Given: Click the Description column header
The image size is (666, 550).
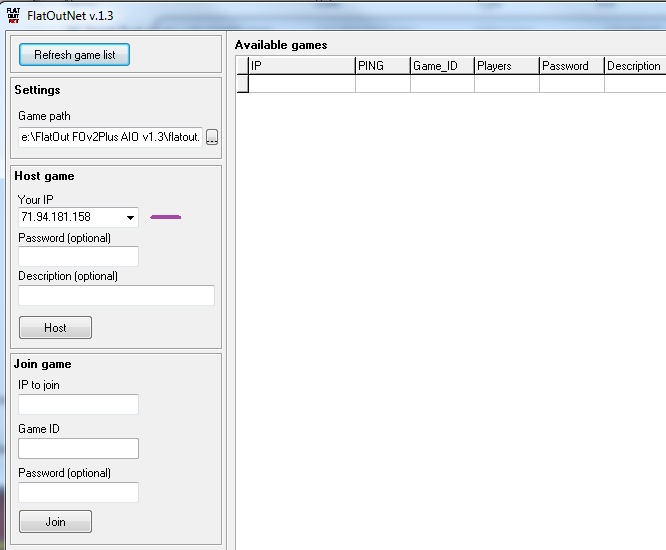Looking at the screenshot, I should click(635, 65).
